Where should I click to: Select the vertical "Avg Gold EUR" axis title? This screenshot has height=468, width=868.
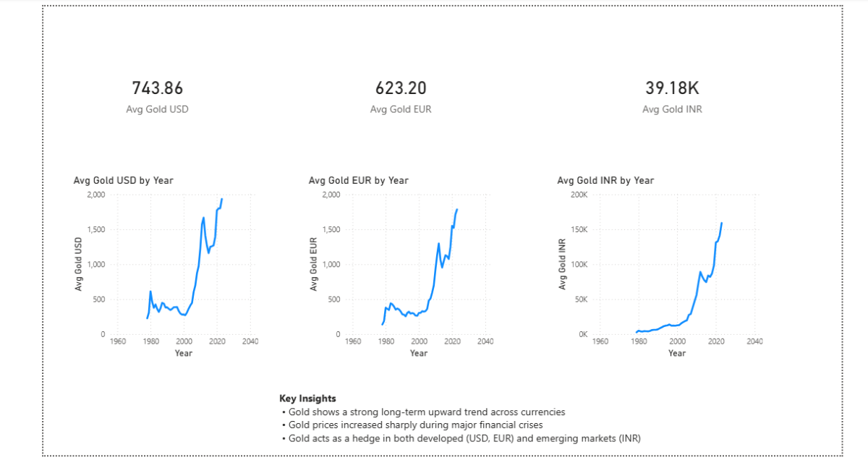314,265
